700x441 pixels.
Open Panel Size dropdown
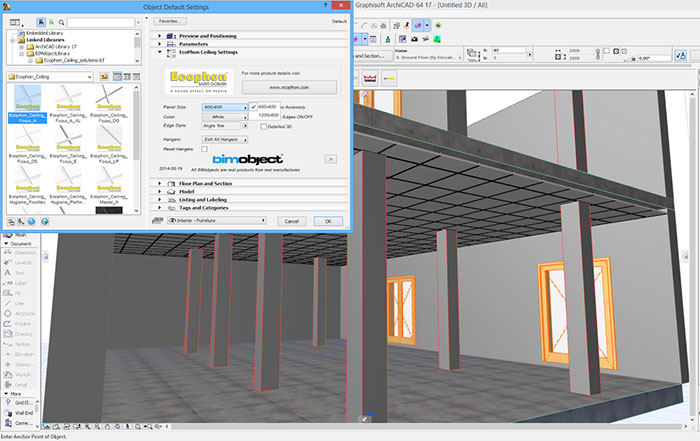pyautogui.click(x=225, y=107)
